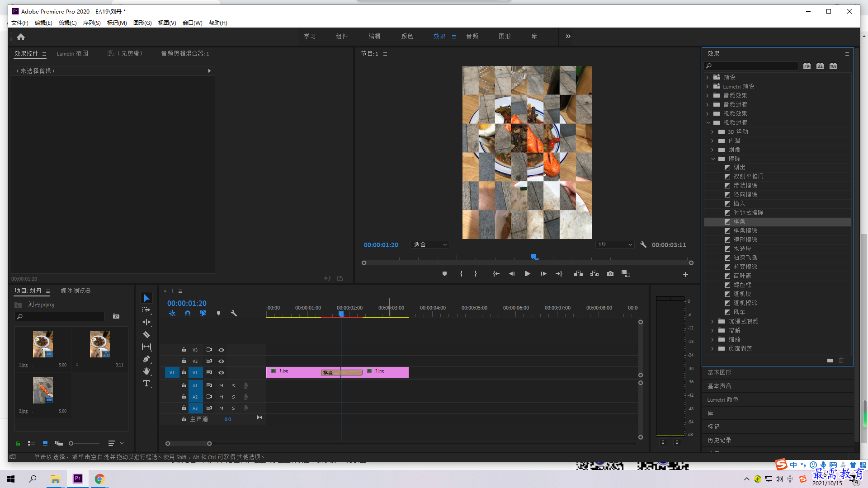This screenshot has height=488, width=868.
Task: Expand the 视频效果 folder
Action: click(x=708, y=113)
